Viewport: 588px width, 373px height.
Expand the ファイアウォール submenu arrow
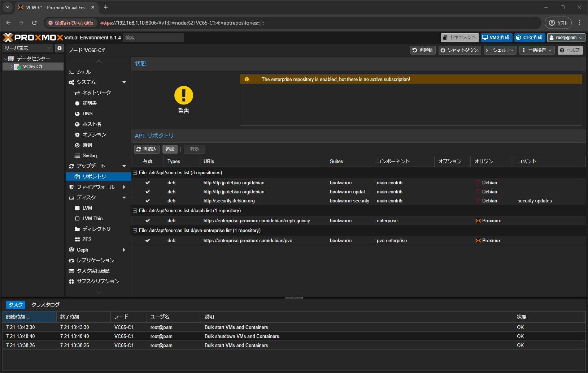124,187
